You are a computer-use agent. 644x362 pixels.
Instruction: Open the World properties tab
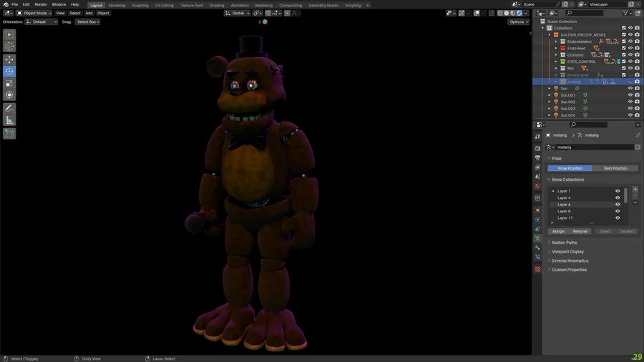[x=537, y=186]
